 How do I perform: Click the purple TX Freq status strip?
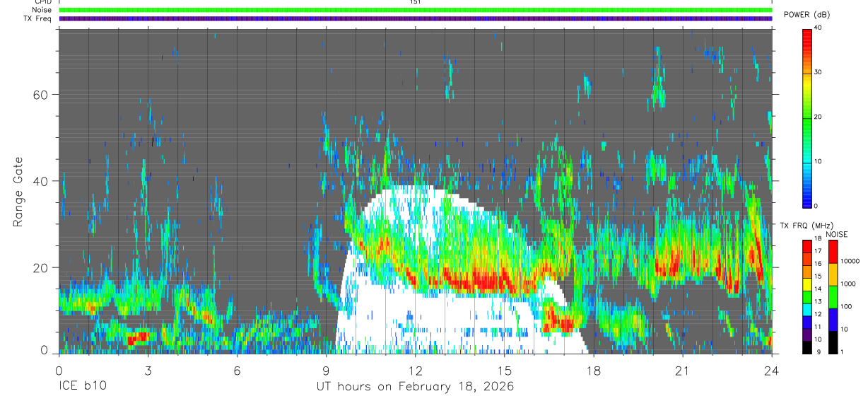[416, 18]
